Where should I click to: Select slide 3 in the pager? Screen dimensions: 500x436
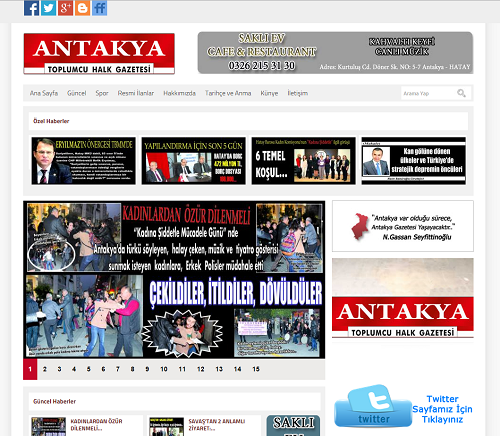coord(59,369)
